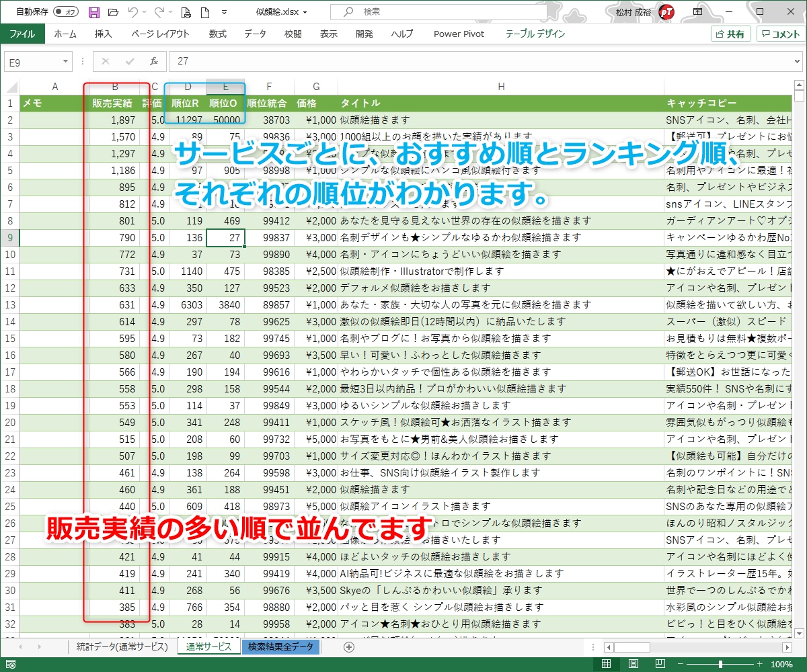This screenshot has width=807, height=672.
Task: Open the Power Pivot tab
Action: (x=459, y=34)
